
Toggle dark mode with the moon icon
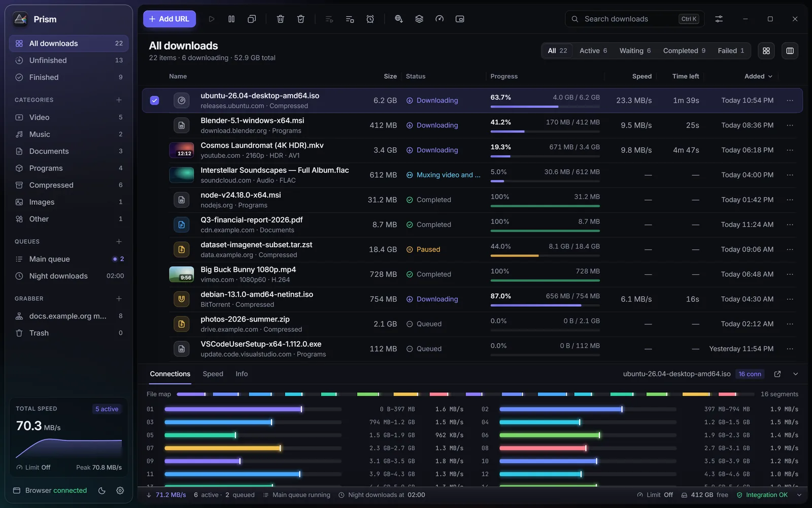coord(102,490)
